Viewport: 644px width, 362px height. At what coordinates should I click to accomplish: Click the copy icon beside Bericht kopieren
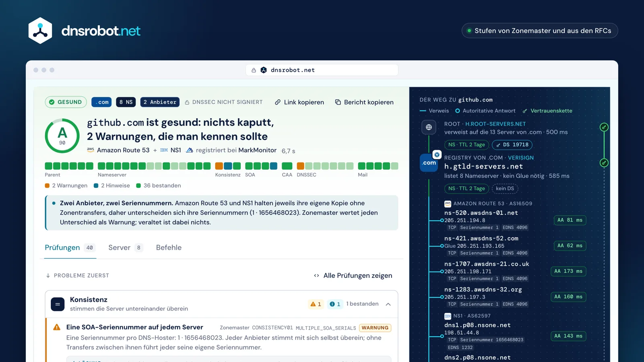338,102
